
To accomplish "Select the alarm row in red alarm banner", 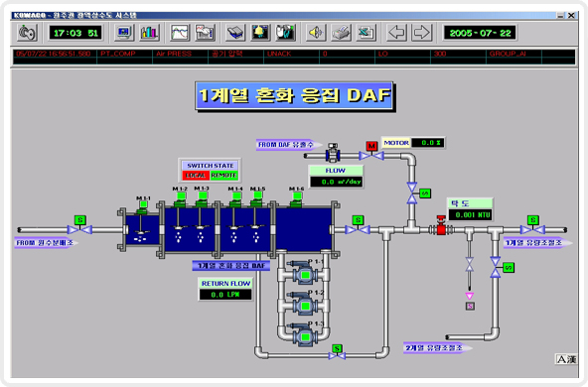I will [x=294, y=54].
